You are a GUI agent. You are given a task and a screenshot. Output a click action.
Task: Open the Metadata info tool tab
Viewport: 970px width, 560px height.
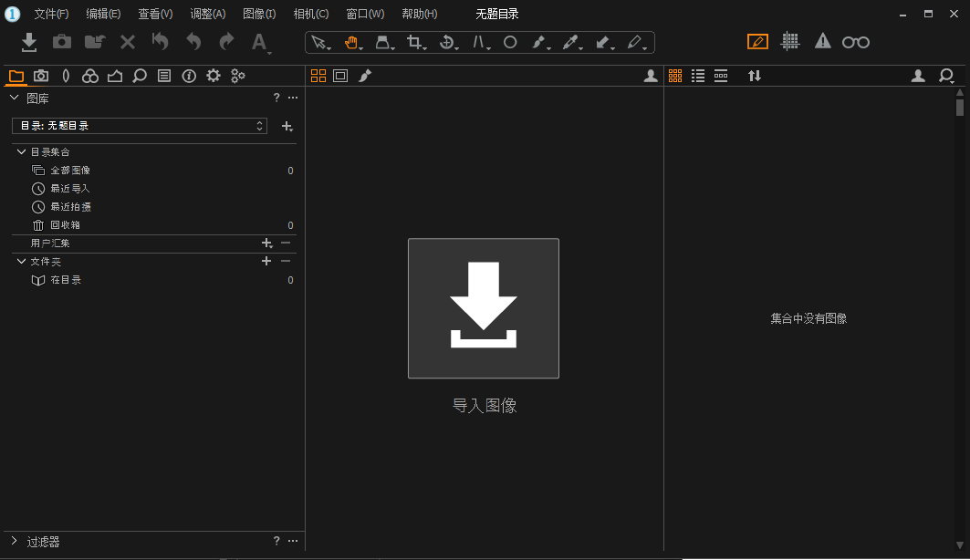(x=189, y=76)
